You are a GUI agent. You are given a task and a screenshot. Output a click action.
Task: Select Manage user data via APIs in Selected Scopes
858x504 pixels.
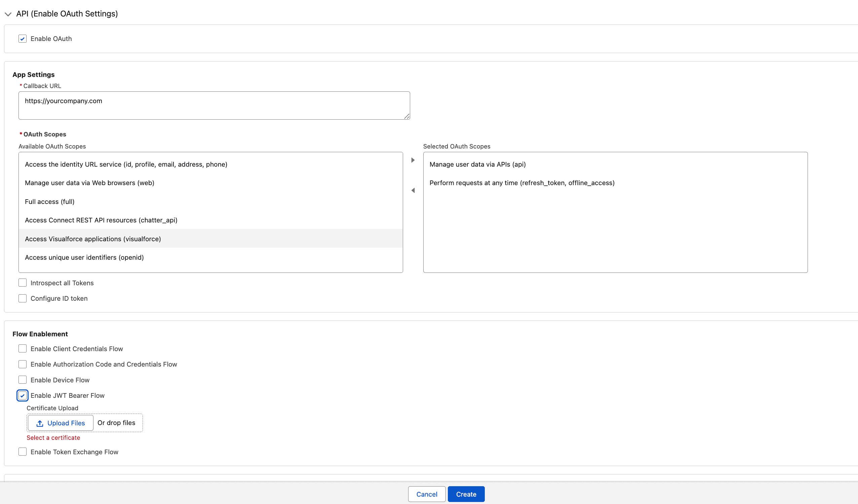478,164
